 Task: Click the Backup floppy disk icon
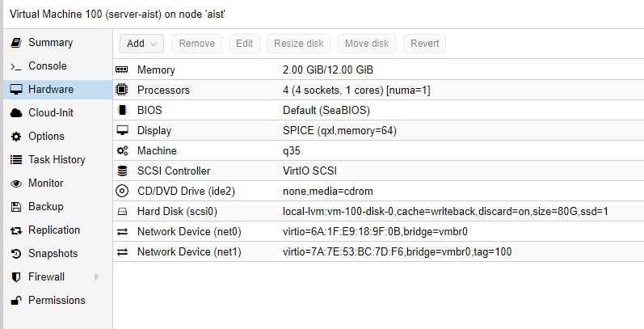pyautogui.click(x=16, y=207)
